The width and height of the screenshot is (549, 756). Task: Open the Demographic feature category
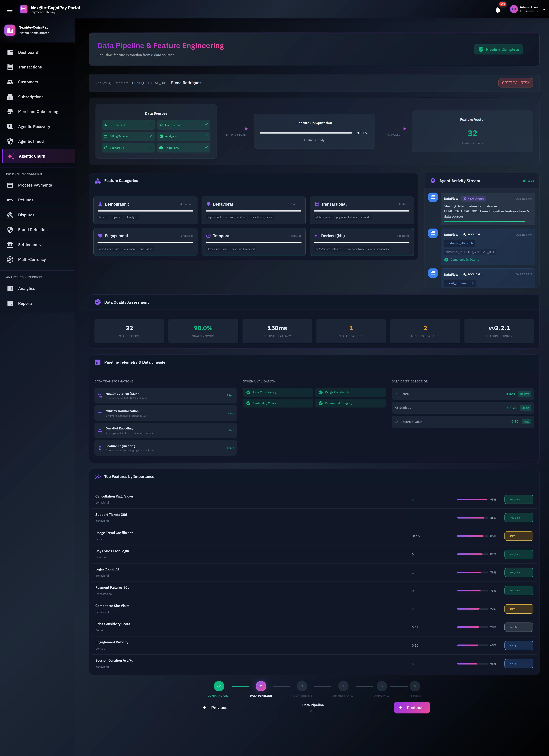coord(145,210)
